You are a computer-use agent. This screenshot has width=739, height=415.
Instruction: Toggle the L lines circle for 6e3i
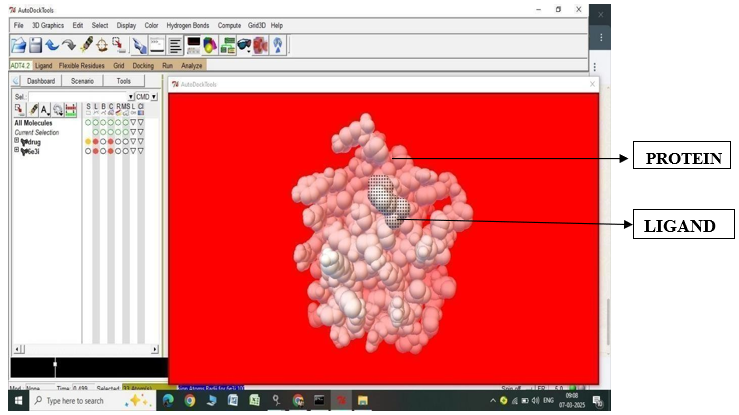click(x=96, y=151)
